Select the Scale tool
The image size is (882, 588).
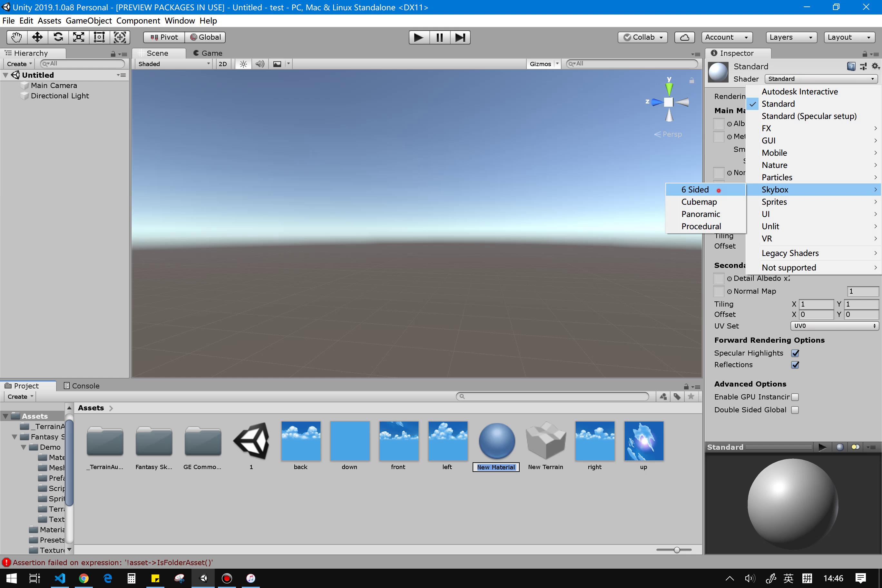pyautogui.click(x=78, y=37)
